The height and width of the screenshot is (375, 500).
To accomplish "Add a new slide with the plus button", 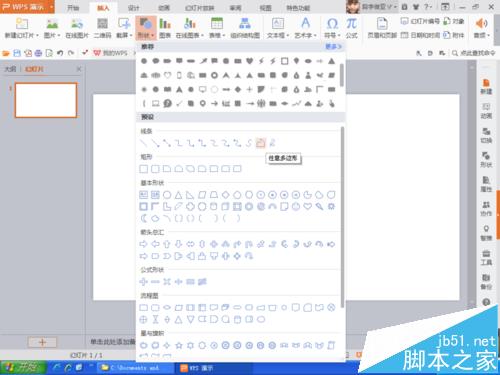I will click(x=42, y=342).
